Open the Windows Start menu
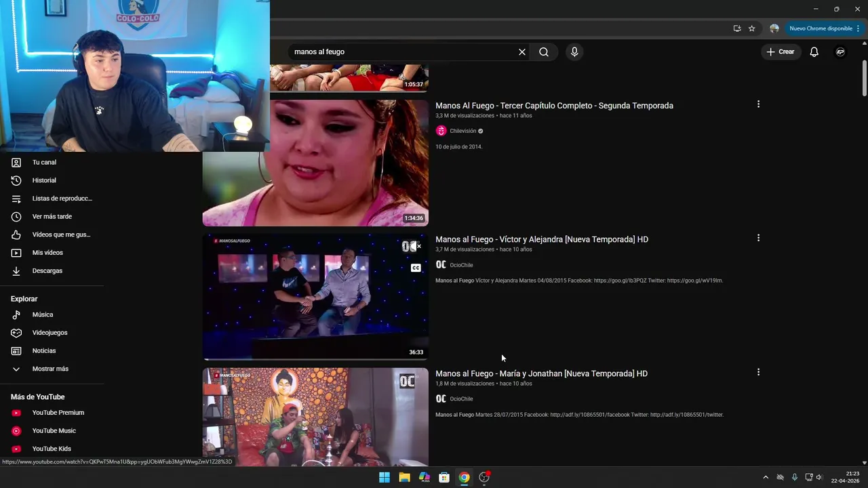This screenshot has height=488, width=868. (x=384, y=477)
